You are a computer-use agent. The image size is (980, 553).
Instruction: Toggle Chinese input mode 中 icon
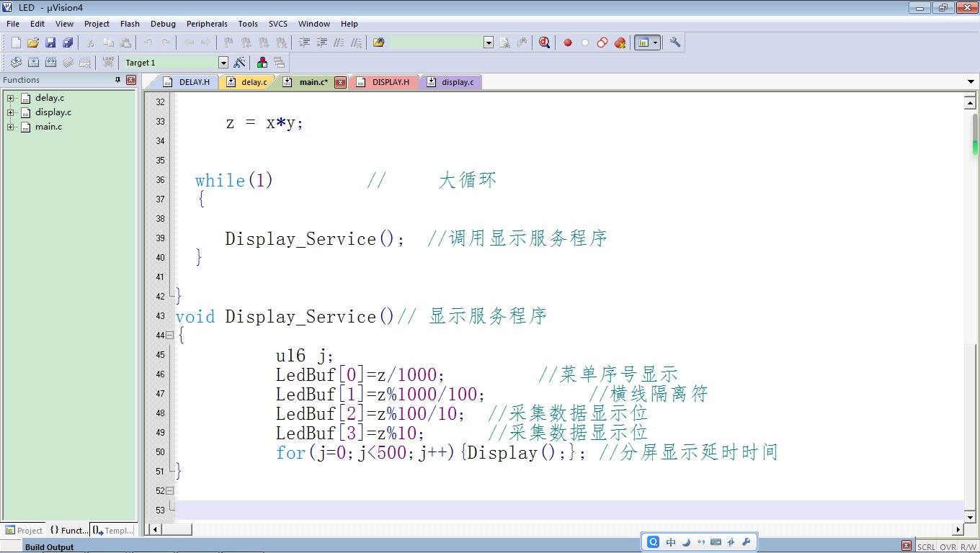[x=671, y=542]
